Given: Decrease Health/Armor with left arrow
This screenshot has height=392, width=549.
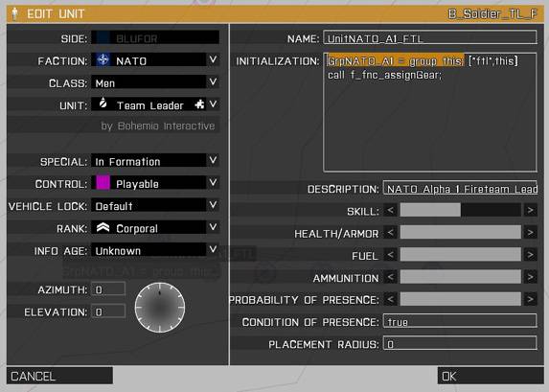Looking at the screenshot, I should [x=390, y=232].
